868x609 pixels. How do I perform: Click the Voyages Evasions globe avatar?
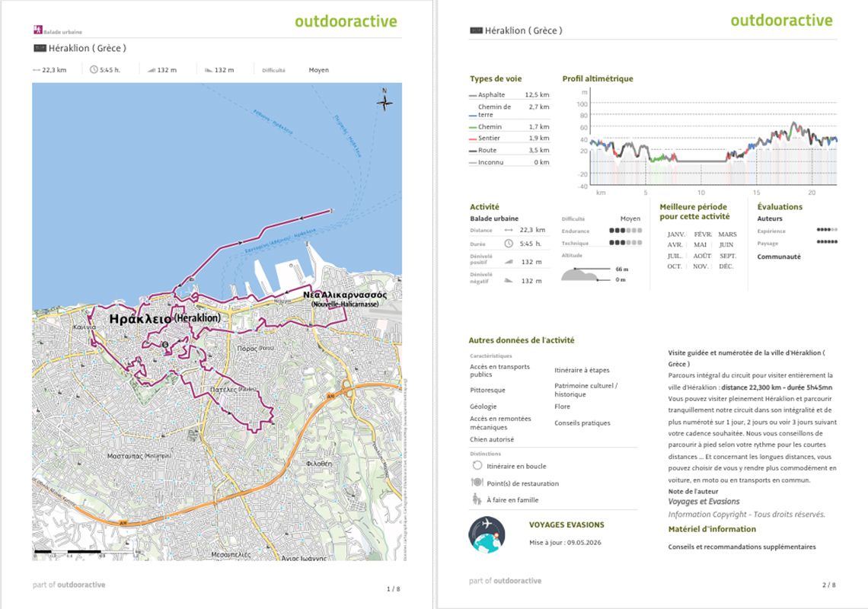click(487, 535)
